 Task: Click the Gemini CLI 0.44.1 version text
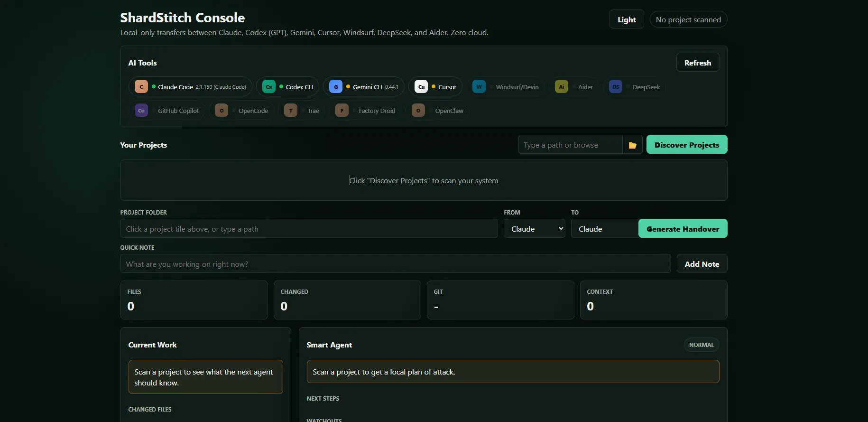tap(392, 87)
